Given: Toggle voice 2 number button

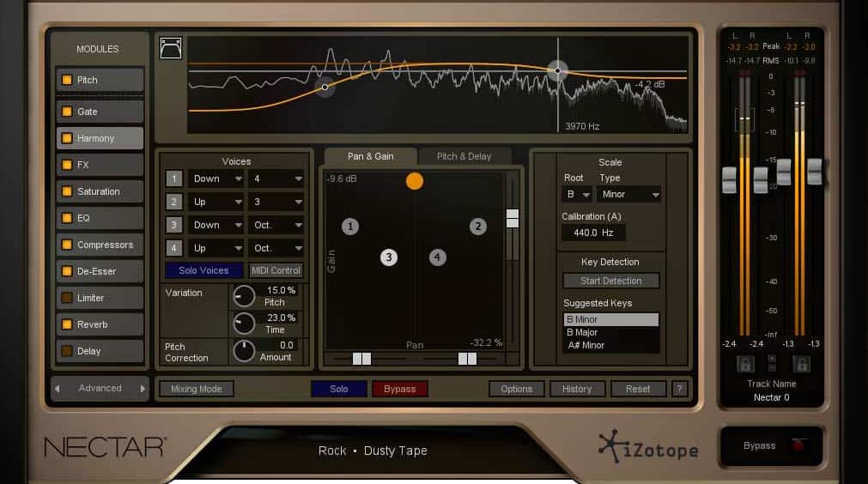Looking at the screenshot, I should 173,202.
